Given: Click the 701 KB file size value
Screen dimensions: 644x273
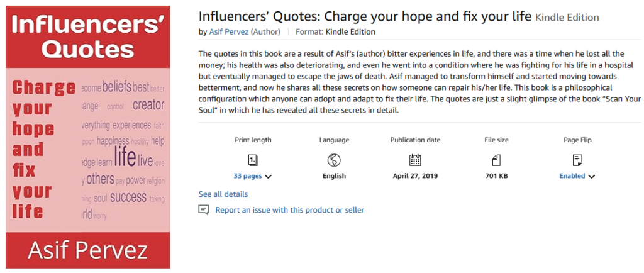Looking at the screenshot, I should pyautogui.click(x=496, y=176).
